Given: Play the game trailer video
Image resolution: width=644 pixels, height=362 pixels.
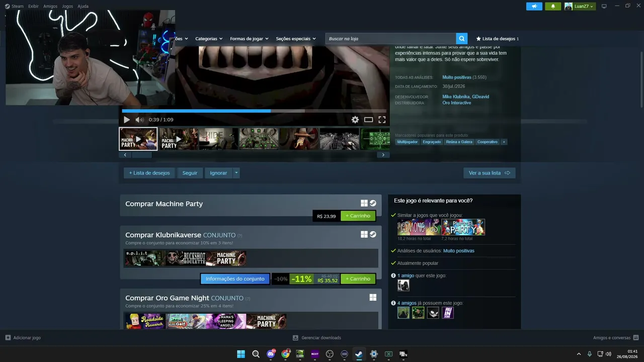Looking at the screenshot, I should point(127,120).
